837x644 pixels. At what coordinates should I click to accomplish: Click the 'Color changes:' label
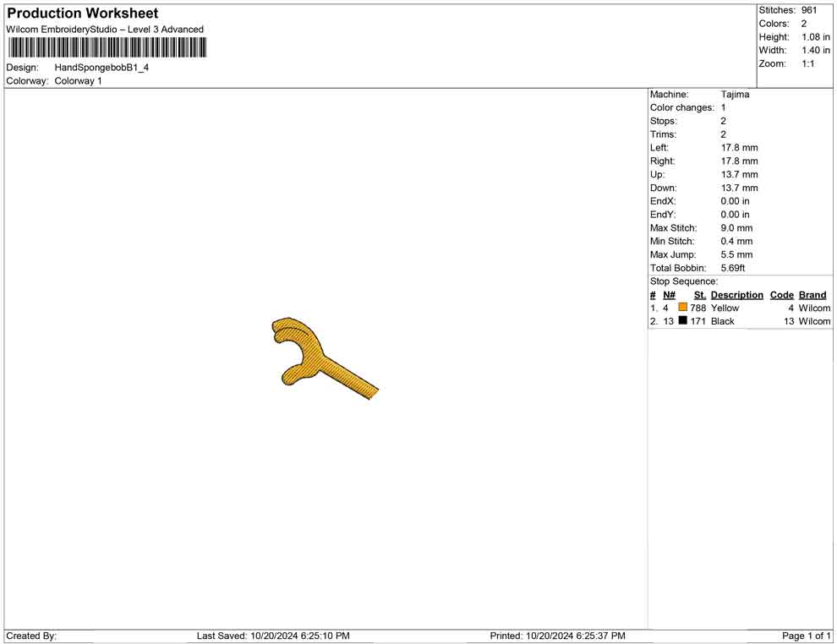point(681,108)
